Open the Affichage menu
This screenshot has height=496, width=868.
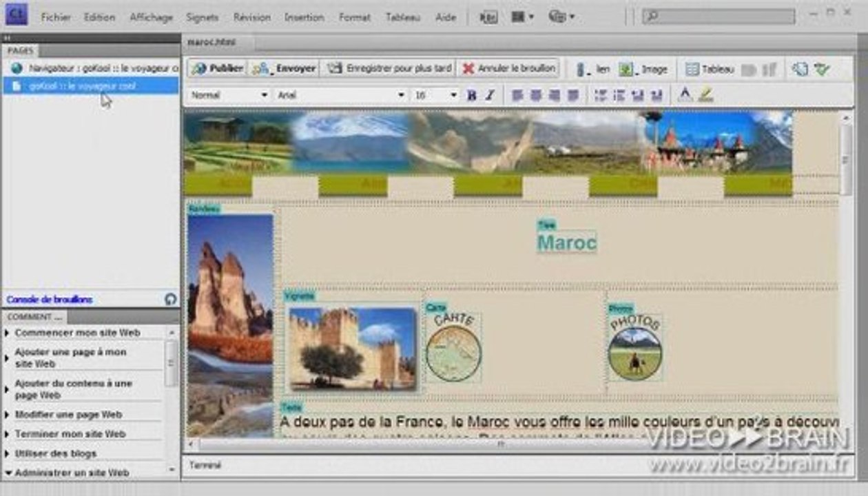click(x=152, y=17)
